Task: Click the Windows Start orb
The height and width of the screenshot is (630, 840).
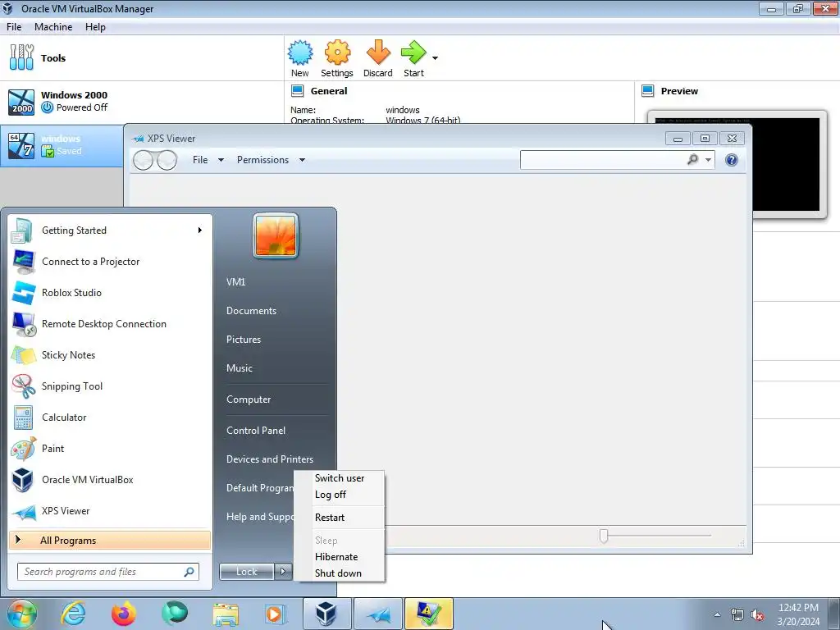Action: 22,614
